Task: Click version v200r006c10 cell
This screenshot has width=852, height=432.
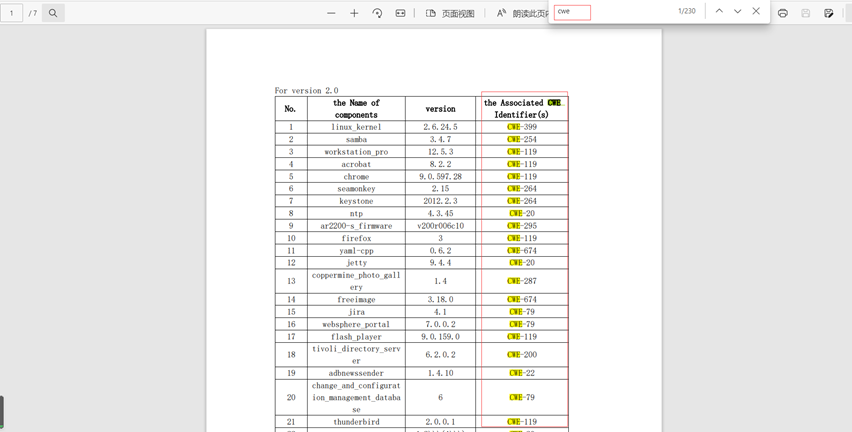Action: tap(440, 226)
